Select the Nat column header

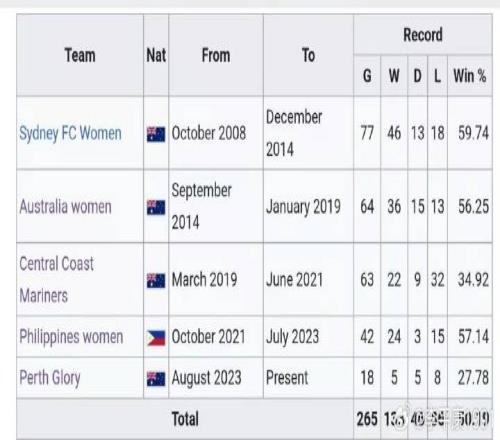point(156,55)
